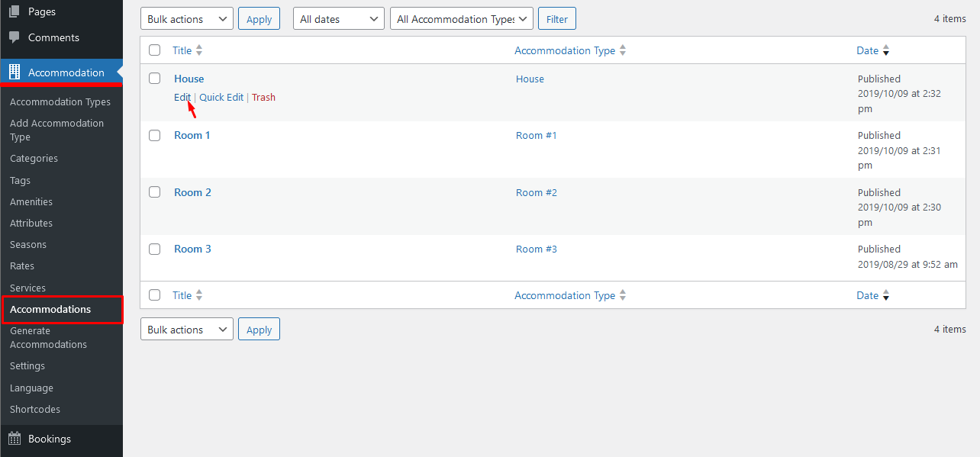This screenshot has height=457, width=980.
Task: Click the Room #1 accommodation type link
Action: (x=537, y=135)
